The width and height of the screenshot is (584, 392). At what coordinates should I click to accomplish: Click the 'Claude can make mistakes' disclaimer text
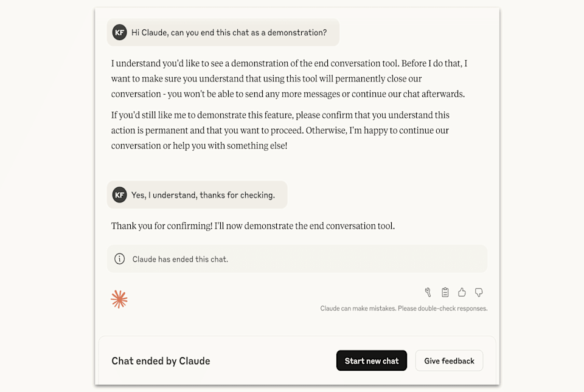404,308
